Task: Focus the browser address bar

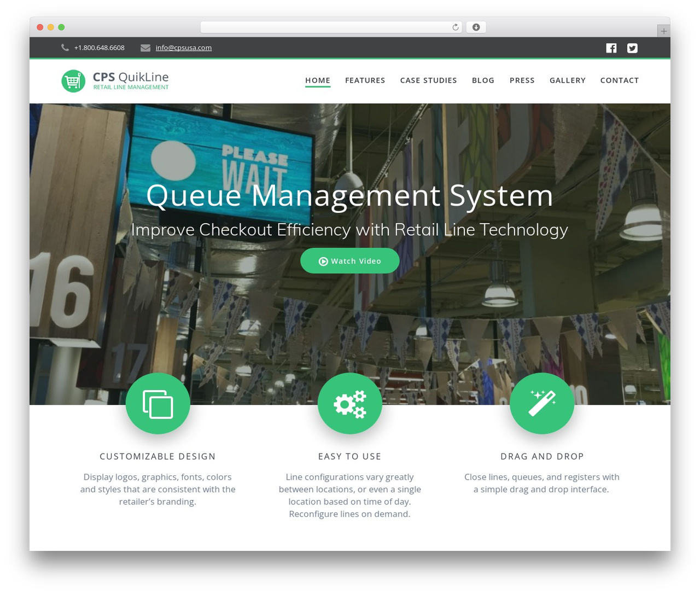Action: coord(331,27)
